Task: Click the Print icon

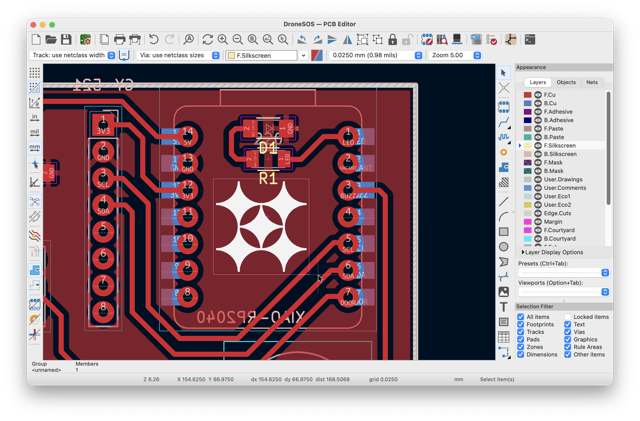Action: click(x=120, y=40)
